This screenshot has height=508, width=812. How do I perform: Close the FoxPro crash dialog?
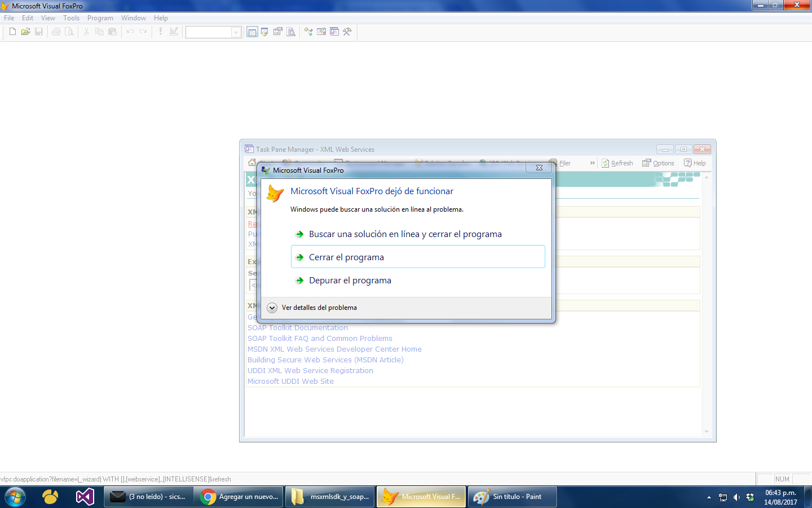[x=539, y=168]
